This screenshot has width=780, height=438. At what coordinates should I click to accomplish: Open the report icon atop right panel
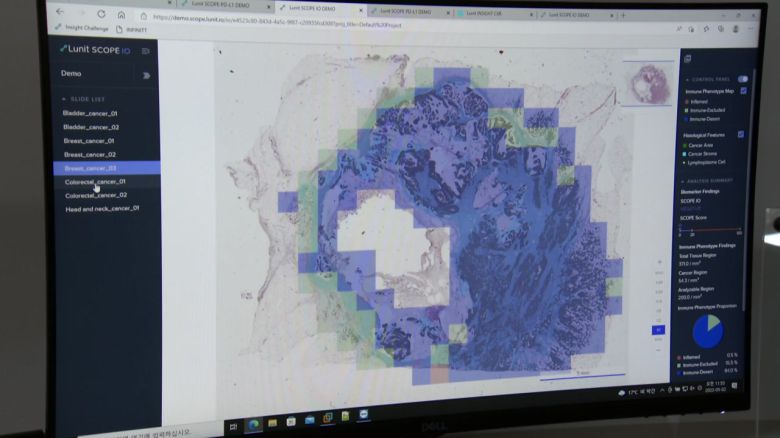point(688,59)
